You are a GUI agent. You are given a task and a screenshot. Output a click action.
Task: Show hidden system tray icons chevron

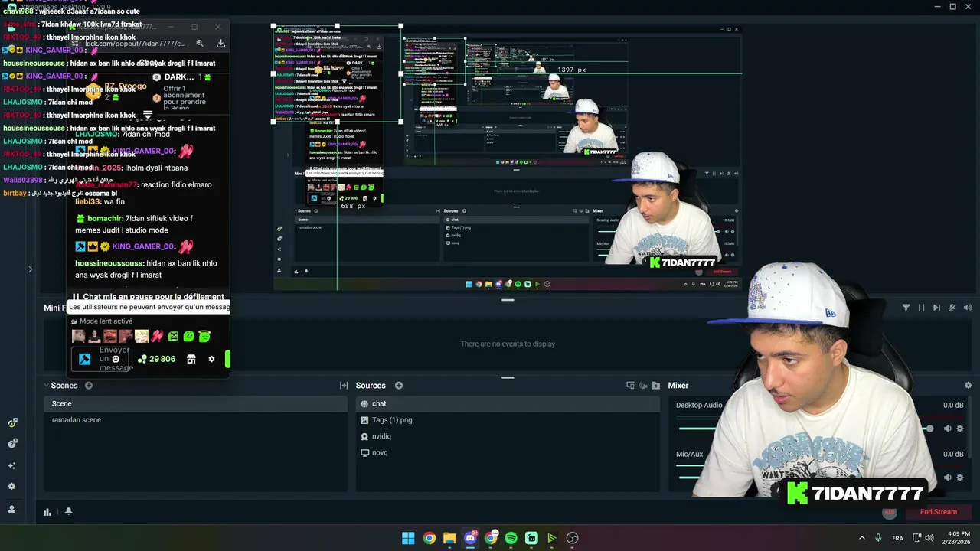point(861,538)
